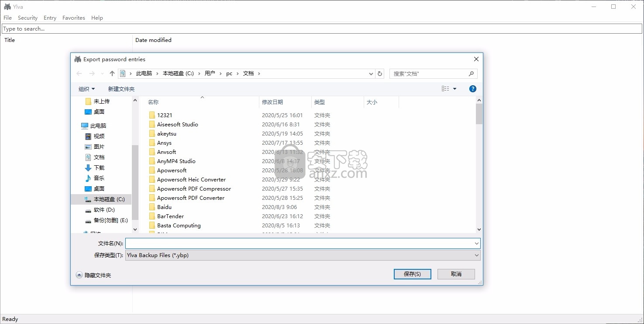
Task: Click the 新建文件夹 new folder button
Action: (x=121, y=89)
